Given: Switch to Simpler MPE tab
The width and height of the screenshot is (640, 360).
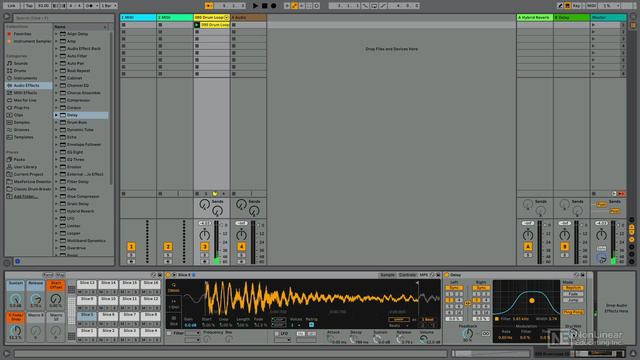Looking at the screenshot, I should pos(424,275).
